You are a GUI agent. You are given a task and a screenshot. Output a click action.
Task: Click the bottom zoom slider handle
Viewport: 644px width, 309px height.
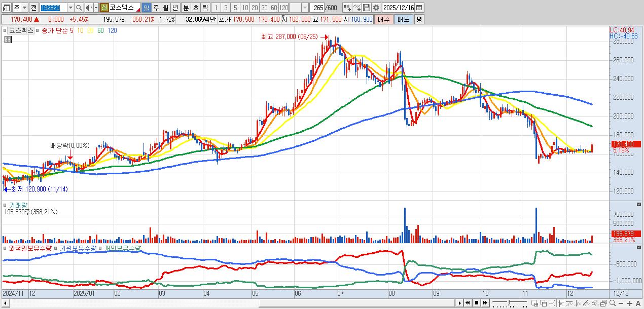[x=509, y=302]
